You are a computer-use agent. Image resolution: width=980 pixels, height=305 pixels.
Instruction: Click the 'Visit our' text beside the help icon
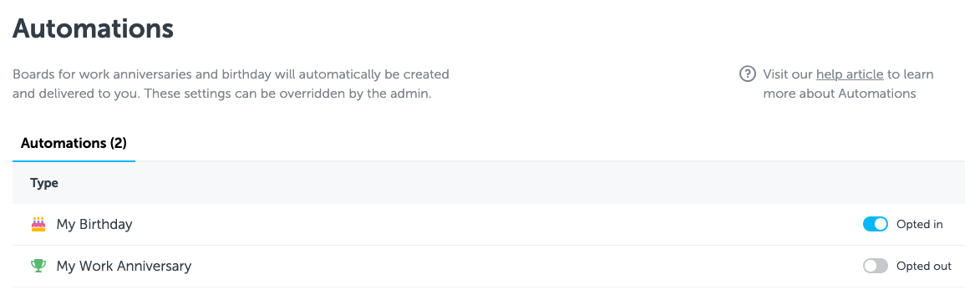pos(788,74)
